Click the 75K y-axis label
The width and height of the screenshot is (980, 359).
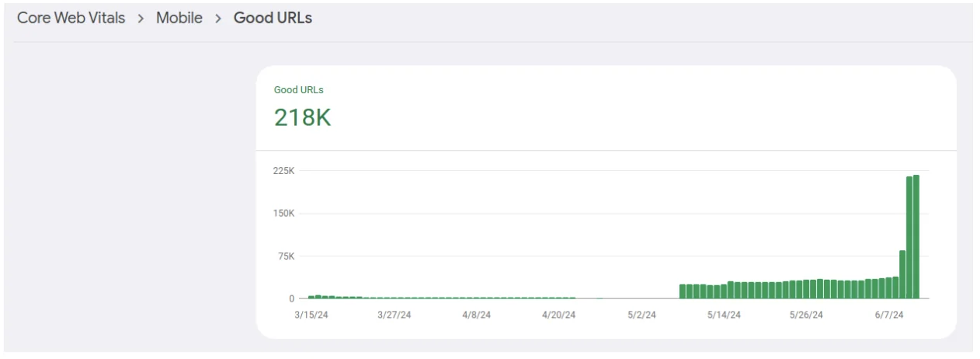287,256
